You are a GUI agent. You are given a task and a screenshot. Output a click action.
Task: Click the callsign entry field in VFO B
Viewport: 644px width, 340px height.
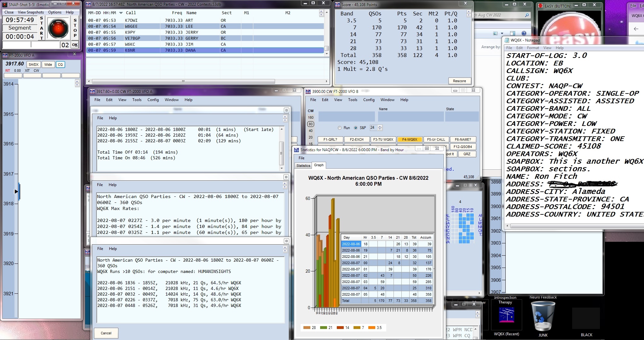point(347,117)
